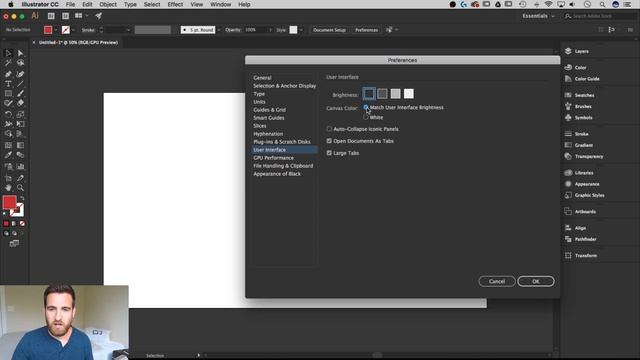Expand the Opacity value dropdown
The image size is (640, 360).
click(270, 30)
